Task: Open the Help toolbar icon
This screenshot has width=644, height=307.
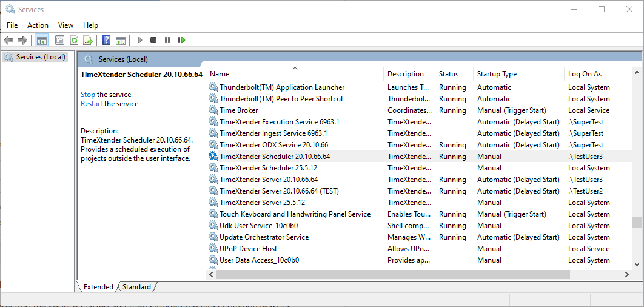Action: click(106, 40)
